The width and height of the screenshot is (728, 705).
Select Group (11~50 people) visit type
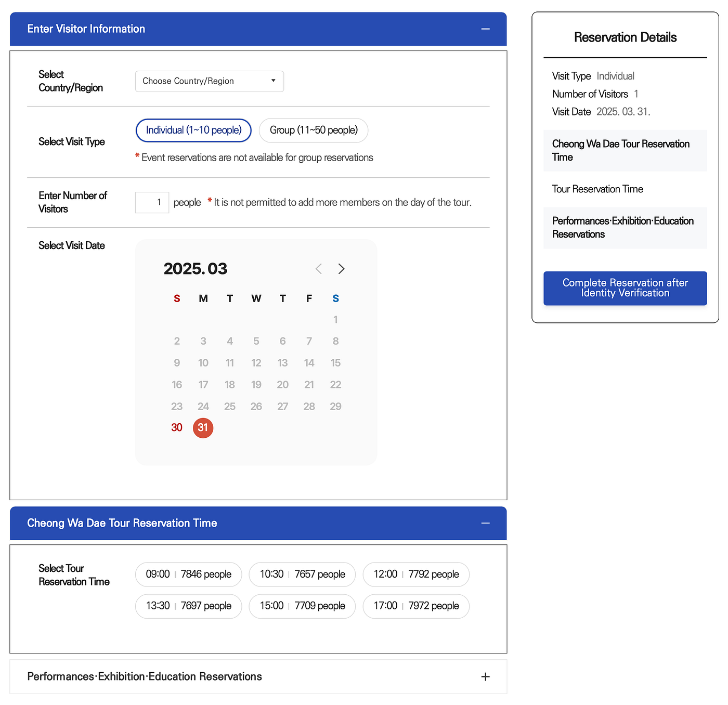(314, 130)
